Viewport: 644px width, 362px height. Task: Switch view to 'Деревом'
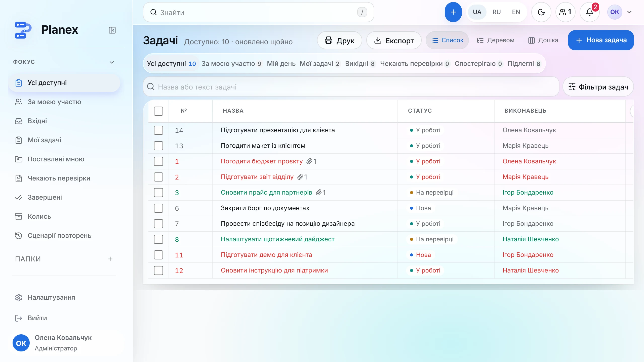coord(496,40)
